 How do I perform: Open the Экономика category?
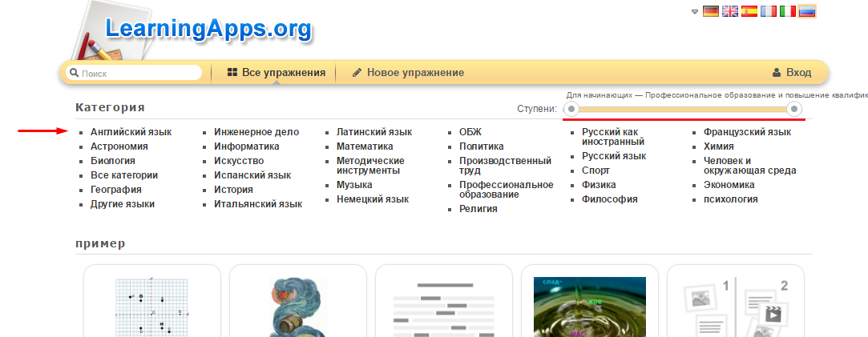coord(729,185)
